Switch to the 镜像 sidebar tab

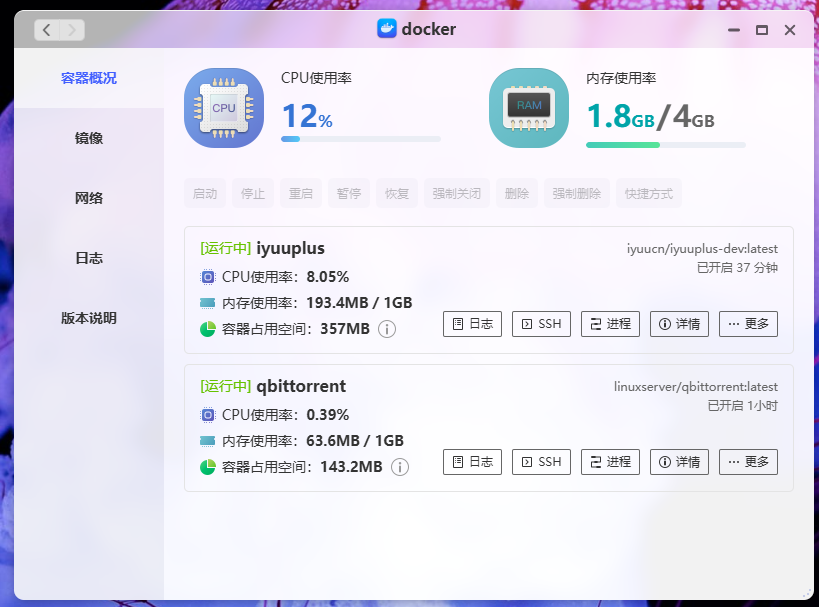click(89, 138)
